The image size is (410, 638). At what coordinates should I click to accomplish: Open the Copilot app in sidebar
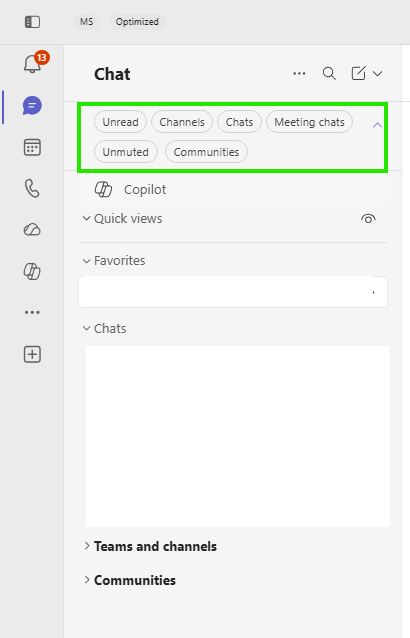click(32, 271)
